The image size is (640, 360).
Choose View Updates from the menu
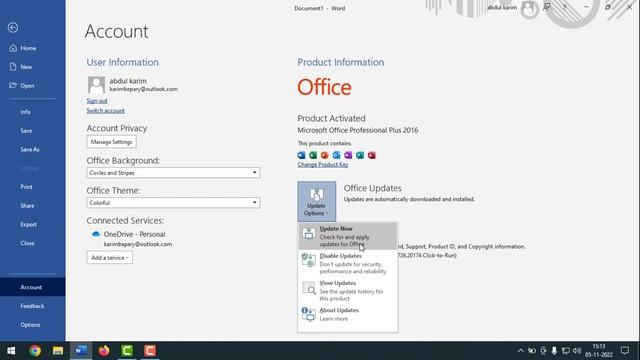348,291
